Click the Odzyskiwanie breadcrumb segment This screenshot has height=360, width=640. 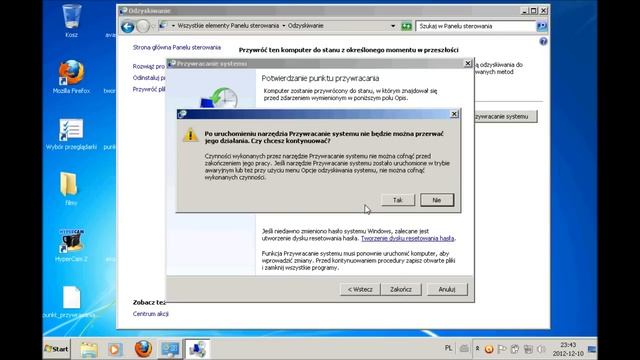(306, 26)
